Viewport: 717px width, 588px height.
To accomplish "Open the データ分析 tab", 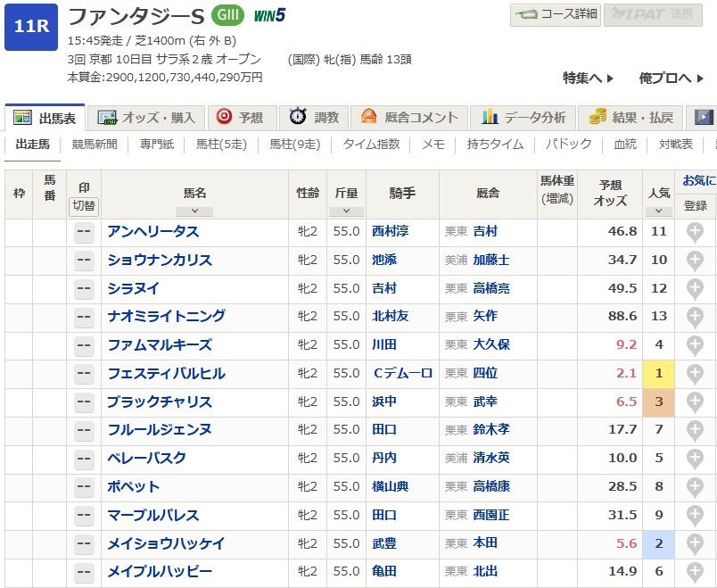I will click(523, 117).
